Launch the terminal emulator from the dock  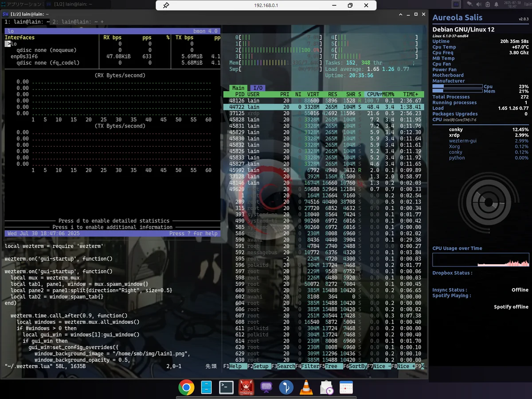226,388
